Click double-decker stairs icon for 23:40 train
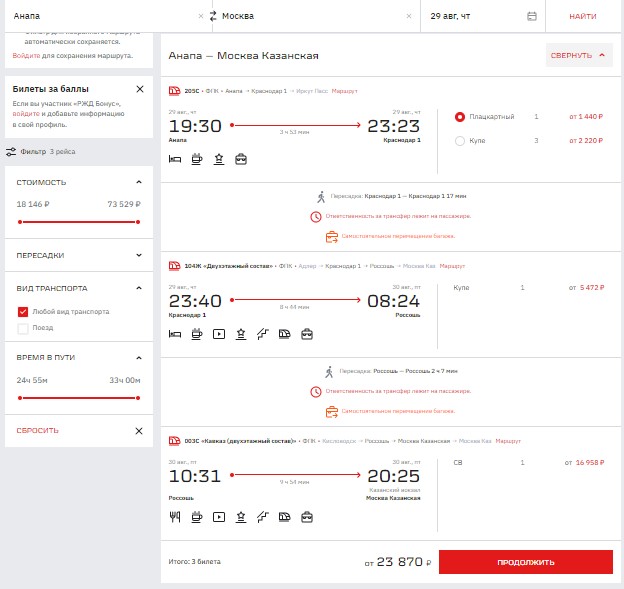 263,334
